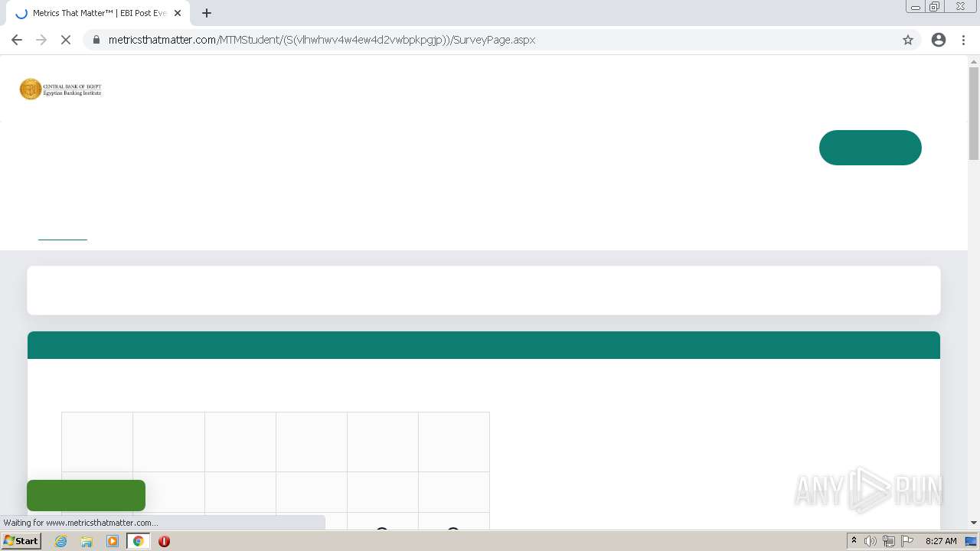This screenshot has height=551, width=980.
Task: Click the Central Bank of Egypt logo
Action: pyautogui.click(x=60, y=90)
